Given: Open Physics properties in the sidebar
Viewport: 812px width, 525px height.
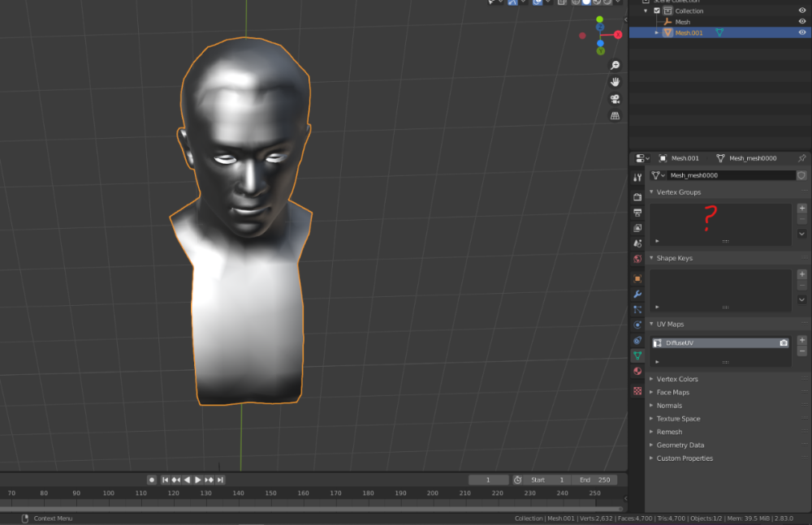Looking at the screenshot, I should (x=638, y=325).
